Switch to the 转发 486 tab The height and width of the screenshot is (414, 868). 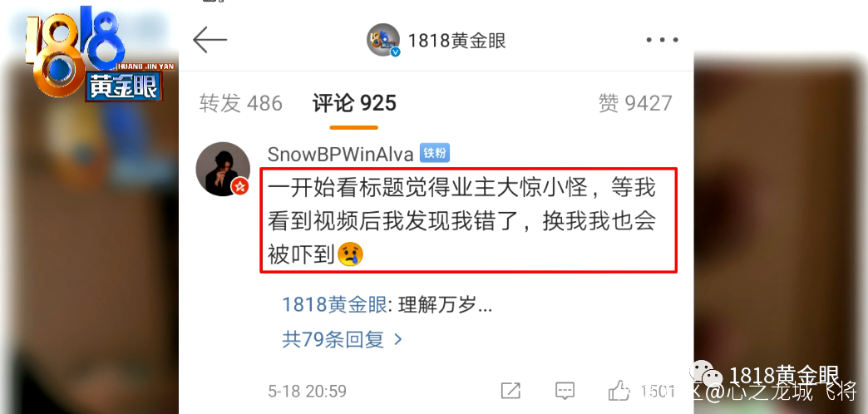(x=241, y=103)
